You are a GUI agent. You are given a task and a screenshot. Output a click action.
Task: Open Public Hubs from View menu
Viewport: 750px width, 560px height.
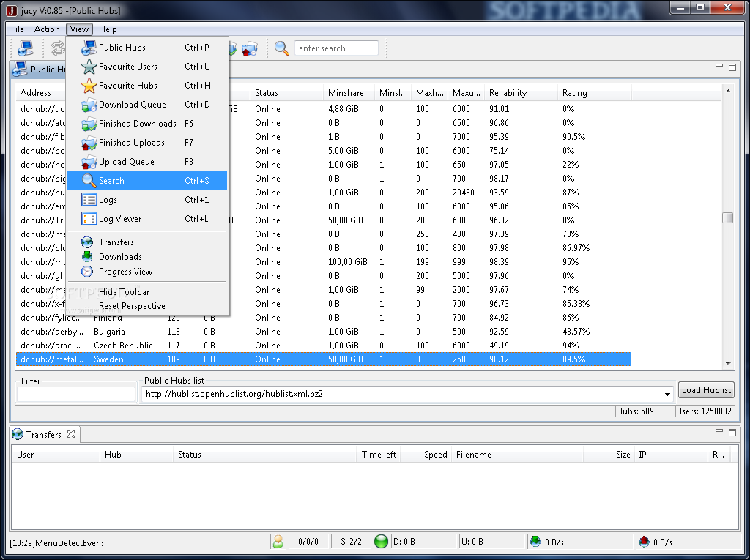point(147,48)
